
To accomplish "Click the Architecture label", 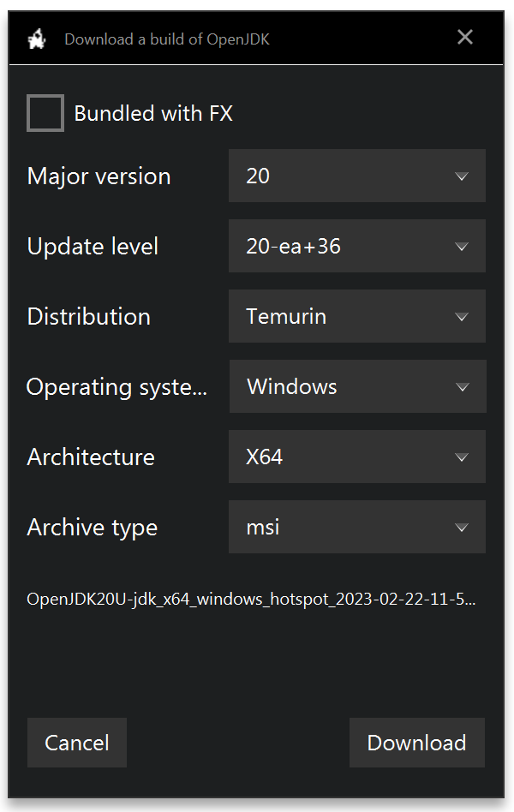I will (x=91, y=457).
